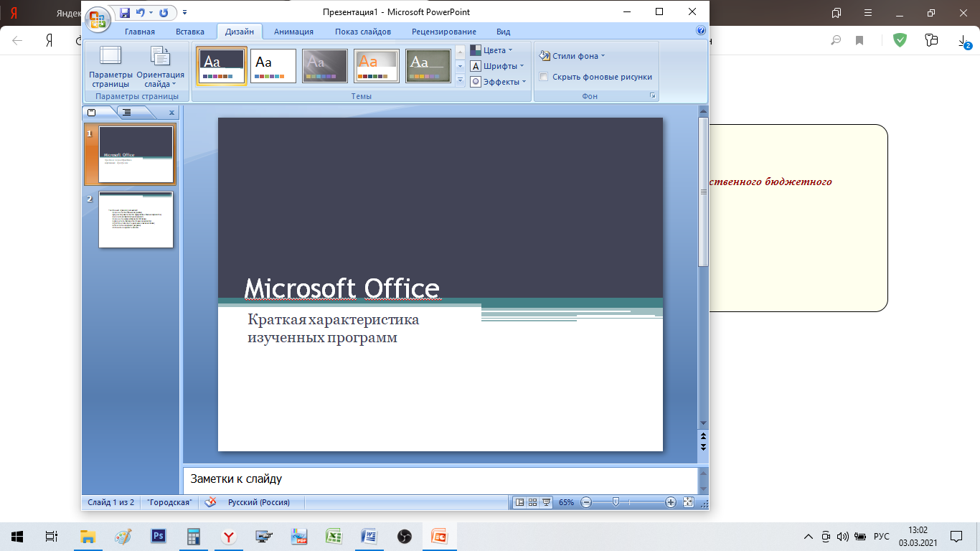Click the Слайд 1 из 2 status indicator
Screen dimensions: 980x551
tap(111, 502)
